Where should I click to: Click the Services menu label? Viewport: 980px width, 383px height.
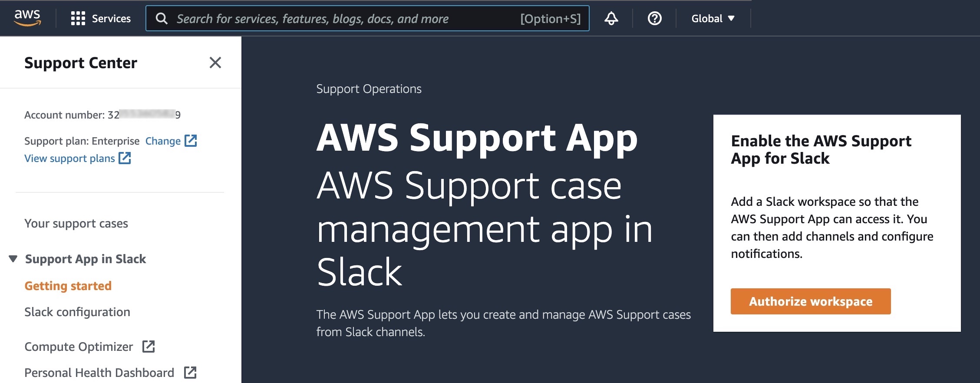(x=111, y=18)
